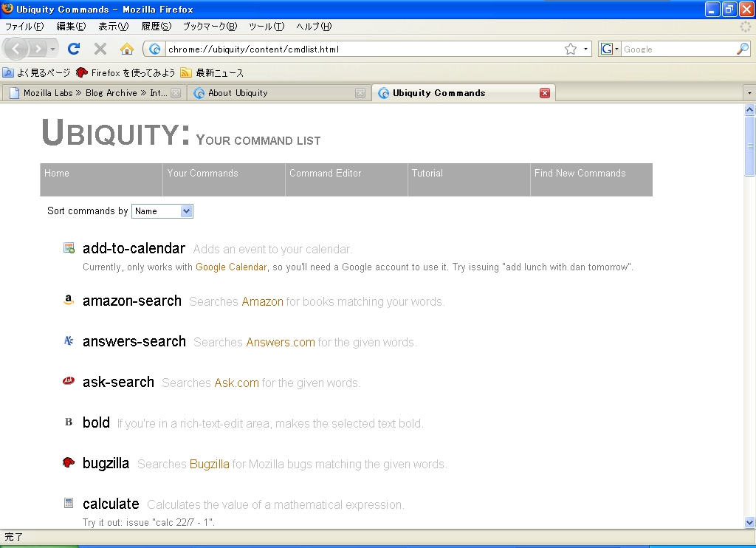Click the Stop loading X icon
756x548 pixels.
[x=100, y=49]
